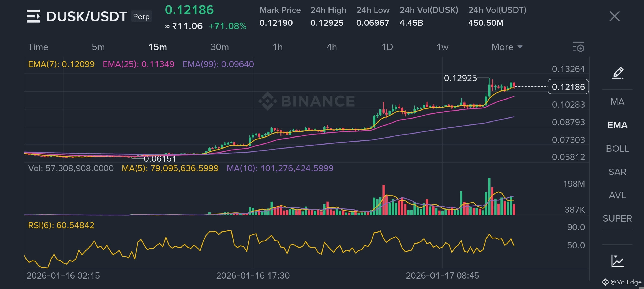Open the DUSK/USDT pair selector
This screenshot has width=644, height=289.
coord(87,17)
